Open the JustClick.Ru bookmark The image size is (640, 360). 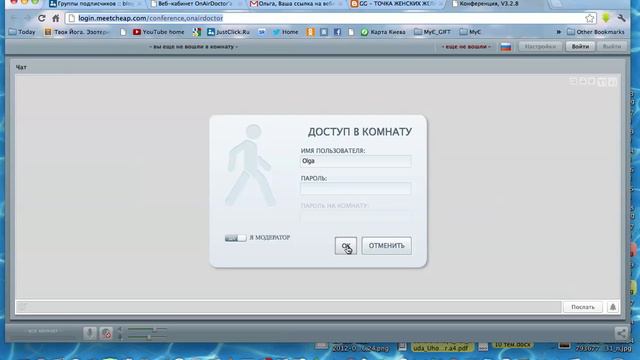click(229, 32)
